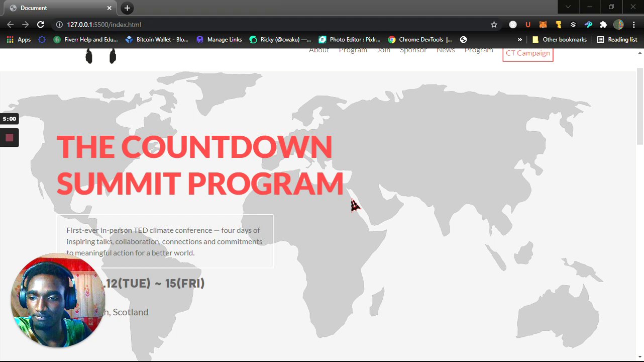This screenshot has width=644, height=362.
Task: Open Bitcoin Wallet bookmark
Action: tap(157, 40)
